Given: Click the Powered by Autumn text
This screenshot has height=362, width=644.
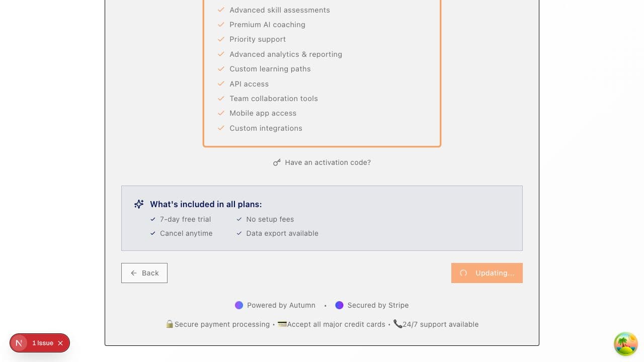Looking at the screenshot, I should click(x=281, y=305).
